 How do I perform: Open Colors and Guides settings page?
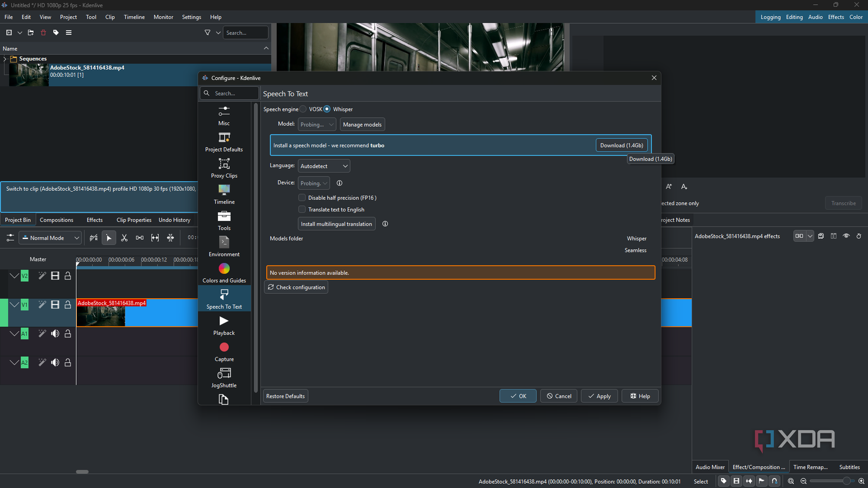point(224,273)
